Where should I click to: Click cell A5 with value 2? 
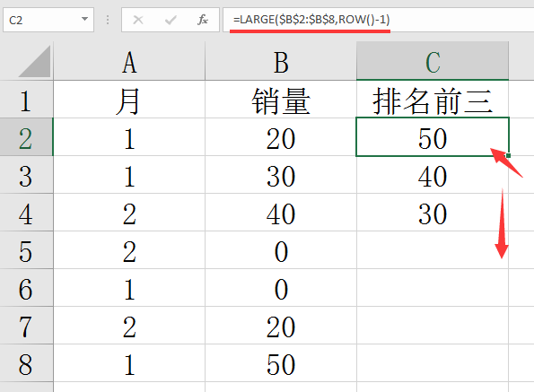coord(129,250)
